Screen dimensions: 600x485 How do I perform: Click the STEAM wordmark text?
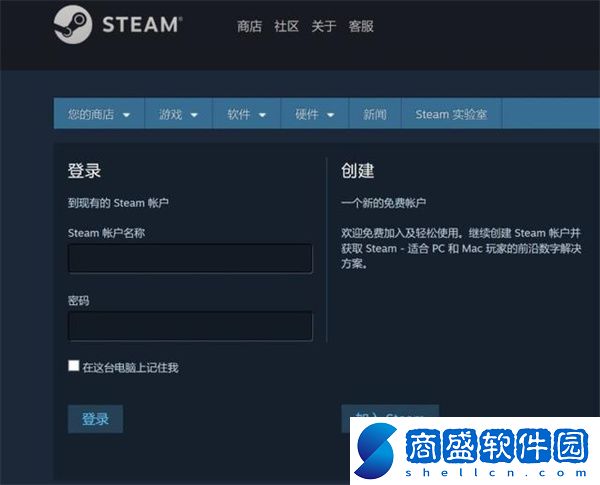(x=142, y=24)
